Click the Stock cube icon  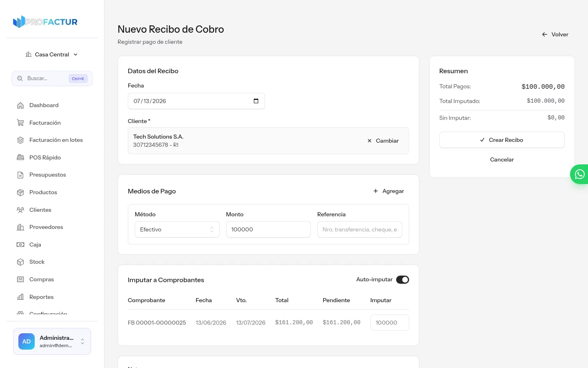pos(20,262)
